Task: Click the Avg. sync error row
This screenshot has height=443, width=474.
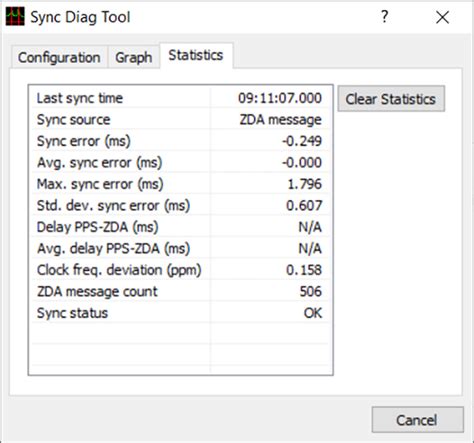Action: [x=180, y=162]
